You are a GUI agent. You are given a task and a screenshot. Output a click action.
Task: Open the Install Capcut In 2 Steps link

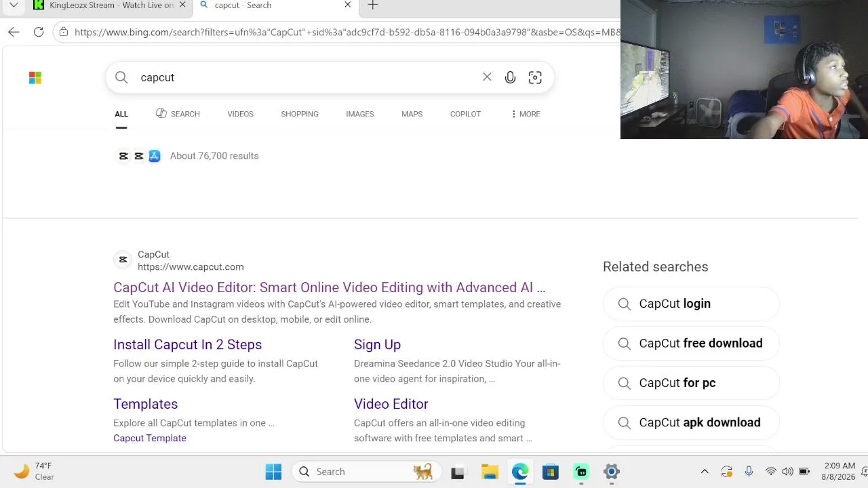188,344
